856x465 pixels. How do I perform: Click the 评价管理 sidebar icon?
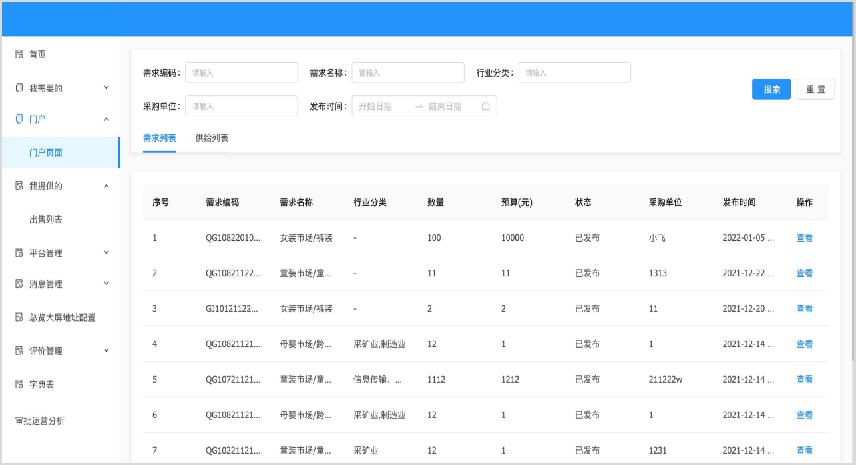[19, 351]
